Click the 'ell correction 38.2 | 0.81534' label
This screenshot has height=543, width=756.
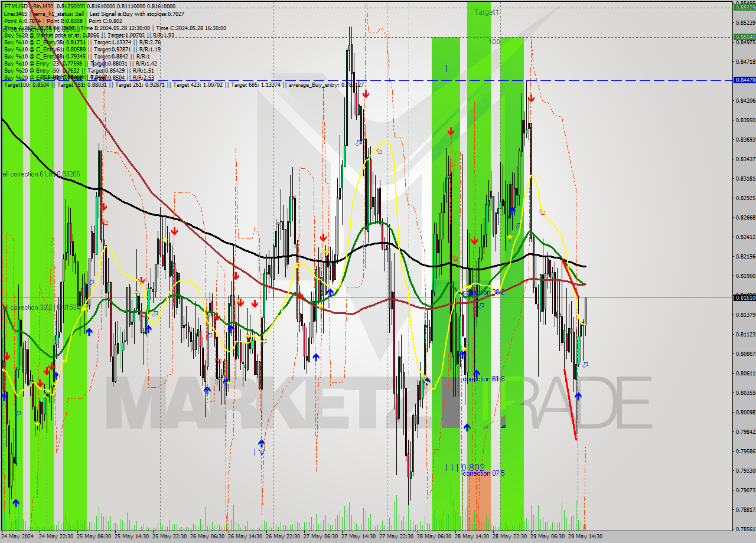click(x=41, y=308)
